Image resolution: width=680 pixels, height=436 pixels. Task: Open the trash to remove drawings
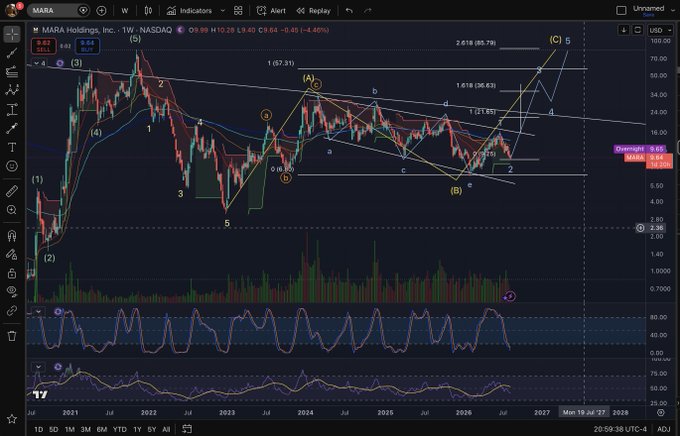pos(12,336)
